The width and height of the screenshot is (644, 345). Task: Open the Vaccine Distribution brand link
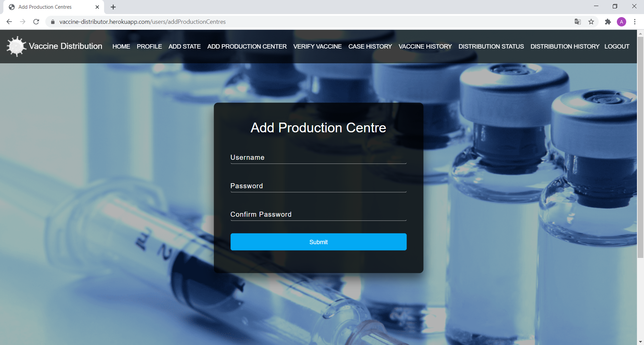tap(65, 46)
